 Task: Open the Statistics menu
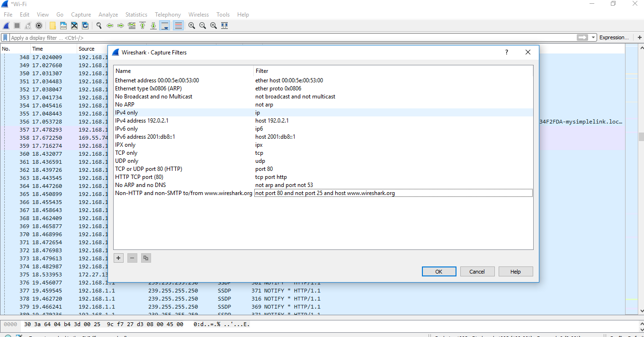(136, 15)
